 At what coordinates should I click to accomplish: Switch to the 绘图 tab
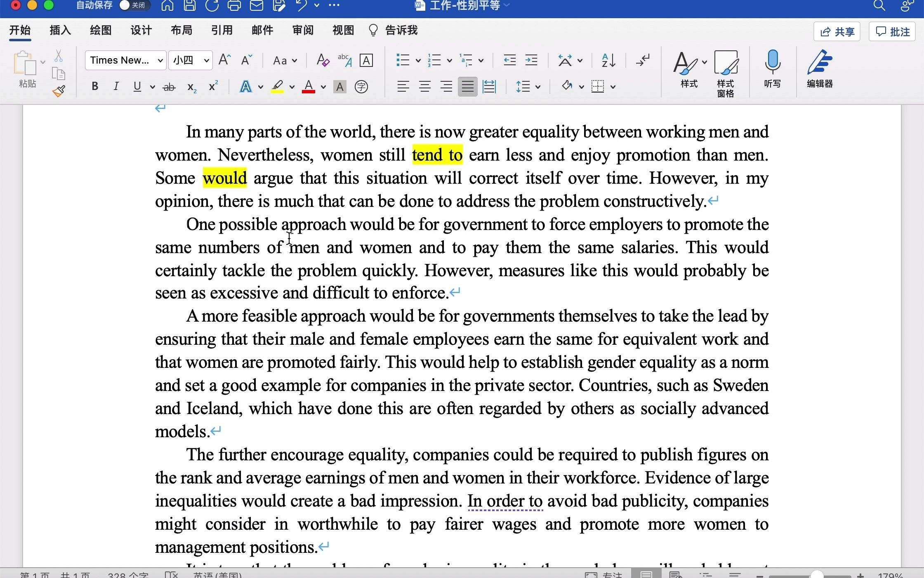click(101, 30)
